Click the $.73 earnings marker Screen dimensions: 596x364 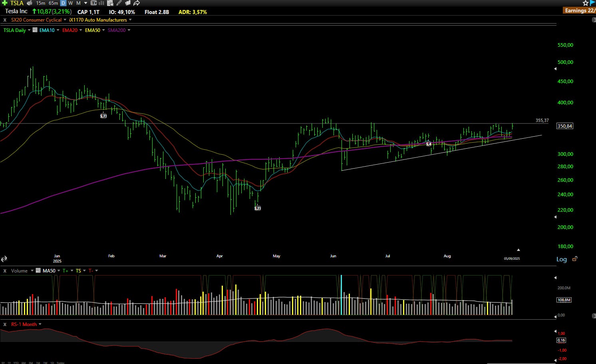coord(103,116)
